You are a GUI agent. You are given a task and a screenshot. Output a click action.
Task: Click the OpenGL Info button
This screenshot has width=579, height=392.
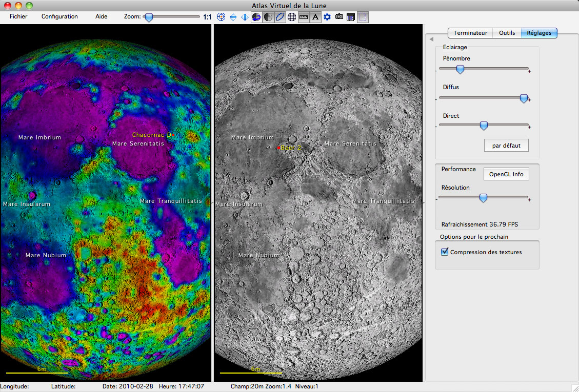coord(506,174)
